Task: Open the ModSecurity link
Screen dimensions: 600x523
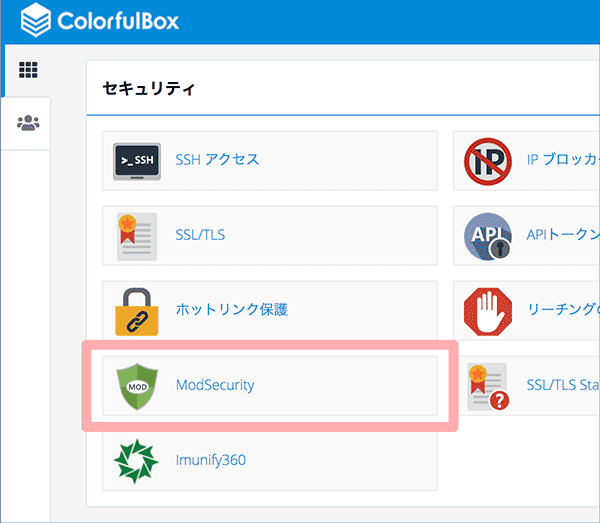Action: click(x=215, y=385)
